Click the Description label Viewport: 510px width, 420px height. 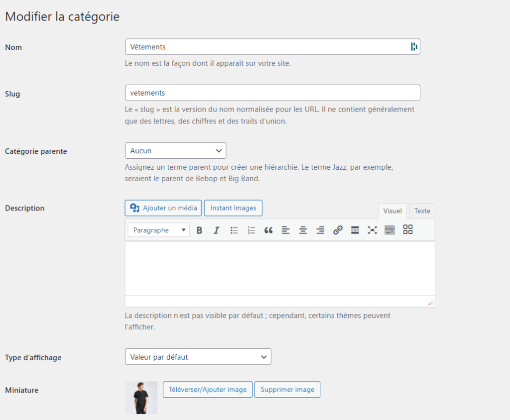coord(25,208)
